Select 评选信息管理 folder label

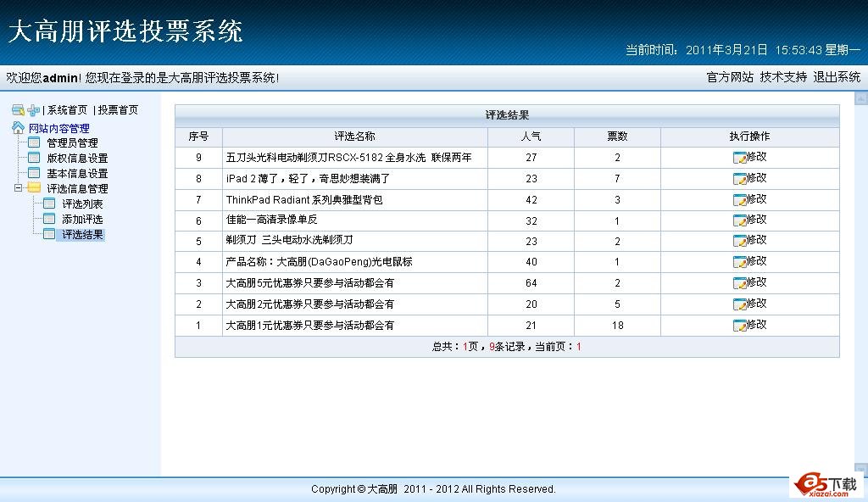click(77, 188)
